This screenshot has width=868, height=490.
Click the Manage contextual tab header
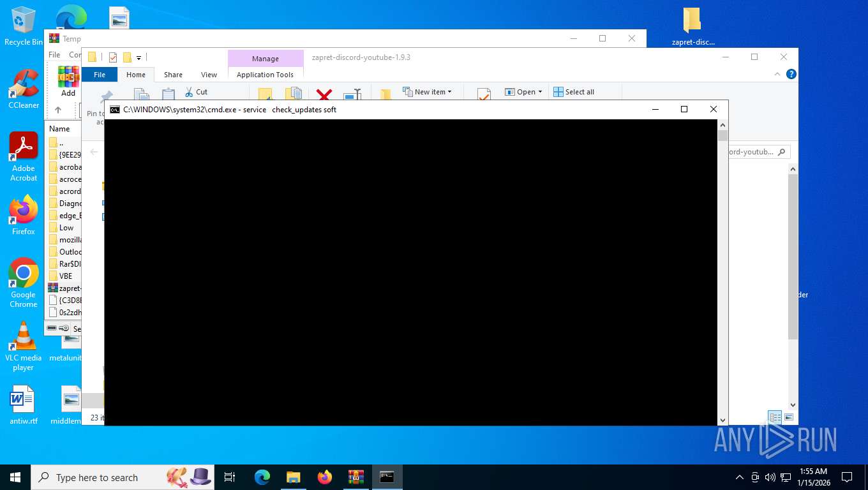coord(265,58)
